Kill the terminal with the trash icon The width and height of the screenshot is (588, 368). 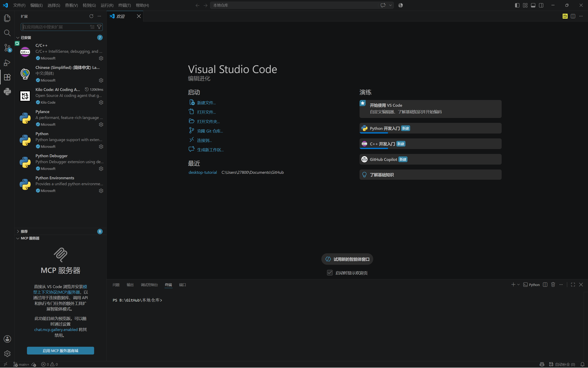coord(553,285)
